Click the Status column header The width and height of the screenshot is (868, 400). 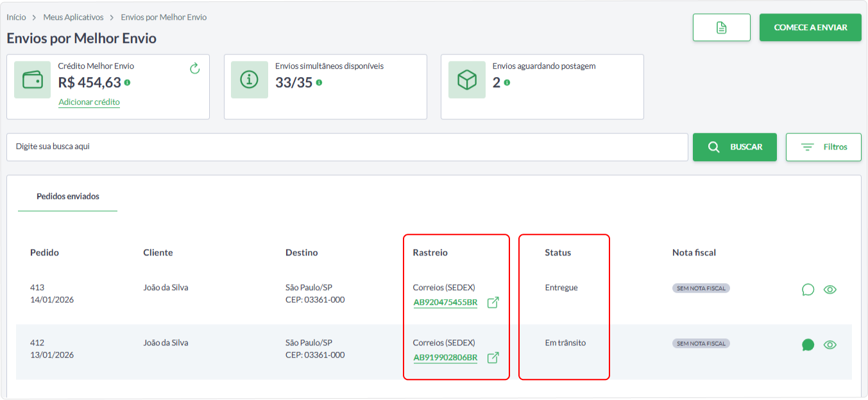tap(557, 252)
